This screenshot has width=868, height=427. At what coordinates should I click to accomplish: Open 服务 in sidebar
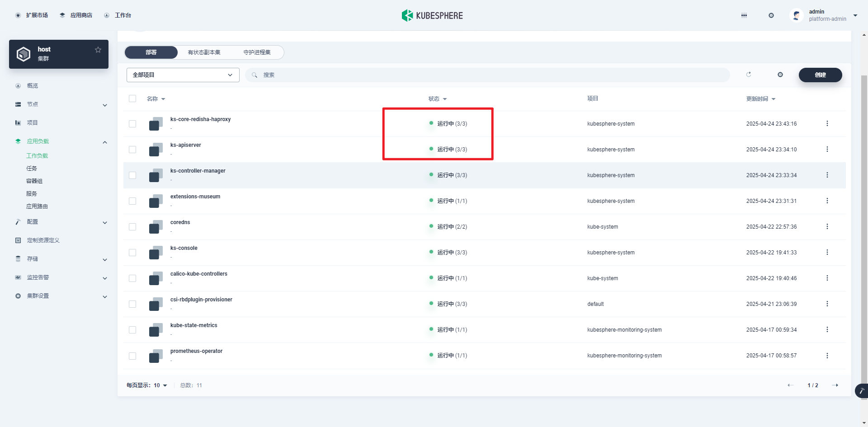[x=32, y=194]
